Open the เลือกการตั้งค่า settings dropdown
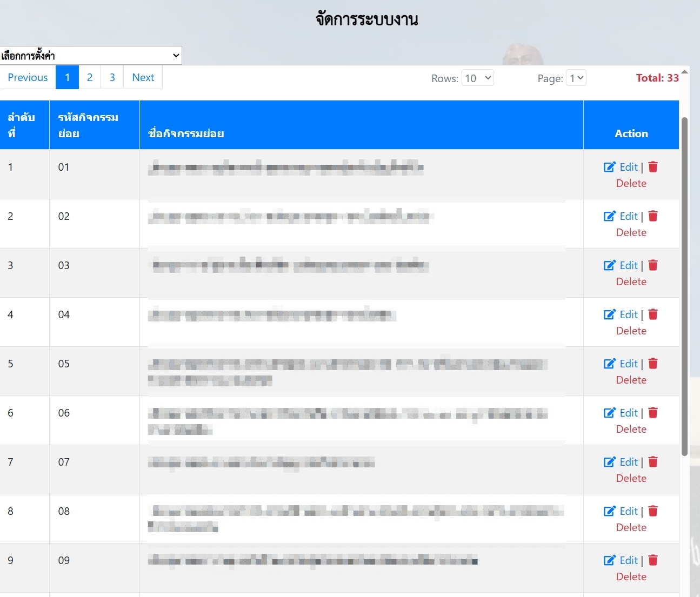The image size is (700, 597). coord(91,56)
